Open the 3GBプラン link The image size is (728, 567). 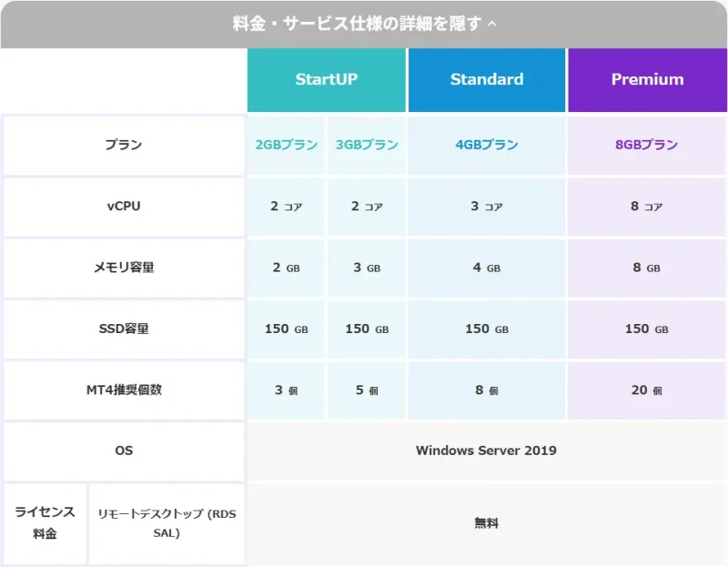tap(366, 146)
